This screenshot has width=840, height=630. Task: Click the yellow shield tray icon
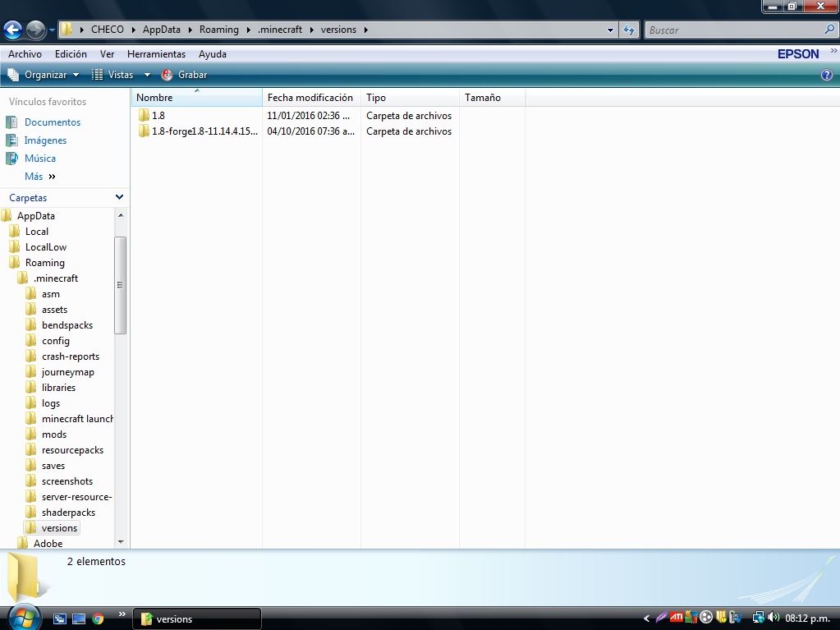[x=721, y=618]
